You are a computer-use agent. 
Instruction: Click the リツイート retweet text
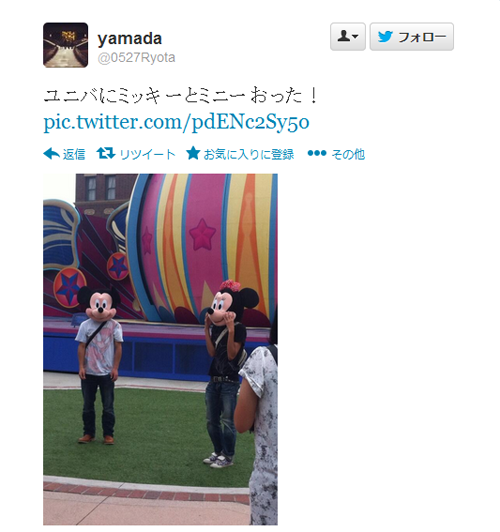tap(147, 154)
